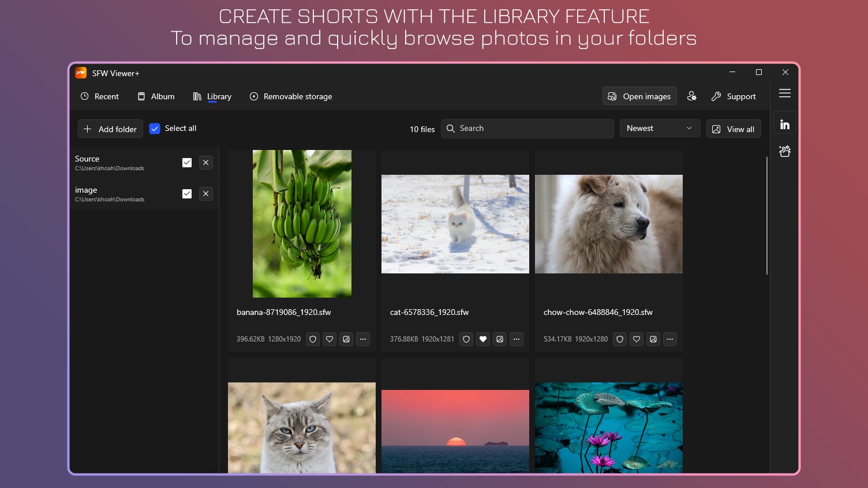
Task: Click the Add folder button
Action: (110, 129)
